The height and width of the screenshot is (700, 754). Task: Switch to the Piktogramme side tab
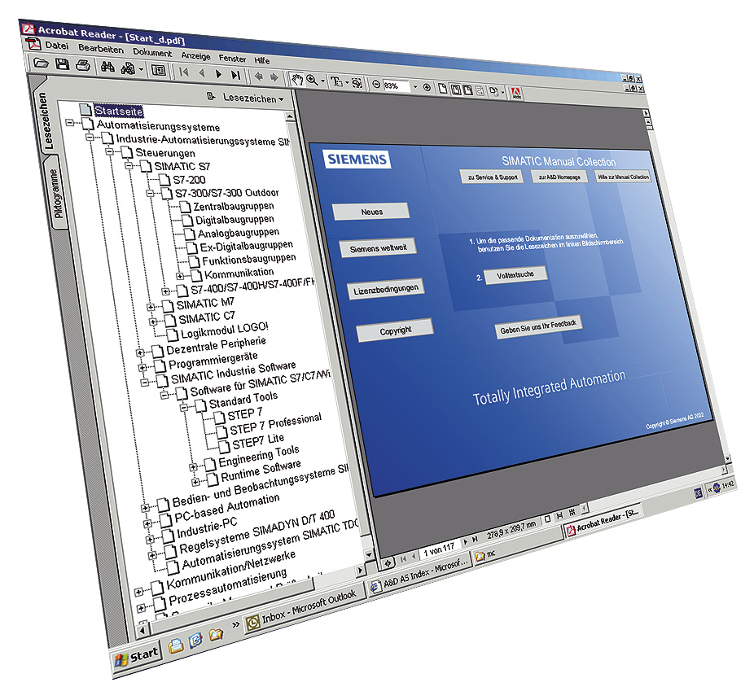[56, 194]
